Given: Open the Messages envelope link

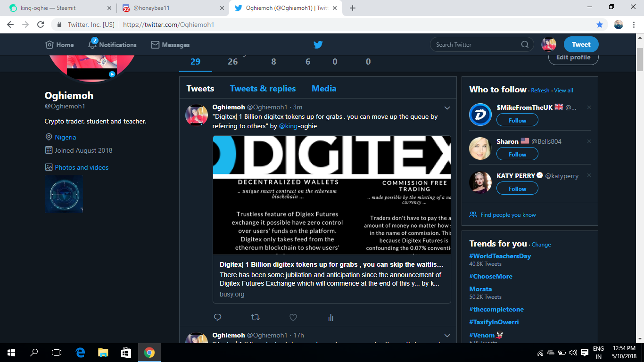Looking at the screenshot, I should [170, 45].
